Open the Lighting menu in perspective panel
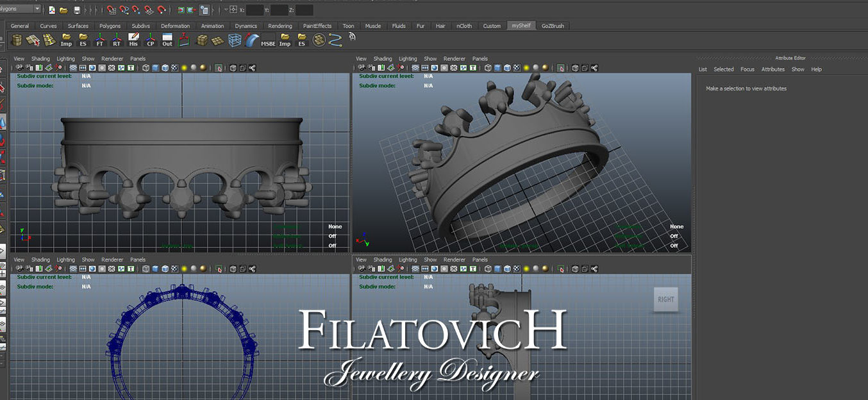This screenshot has width=868, height=400. pyautogui.click(x=408, y=58)
